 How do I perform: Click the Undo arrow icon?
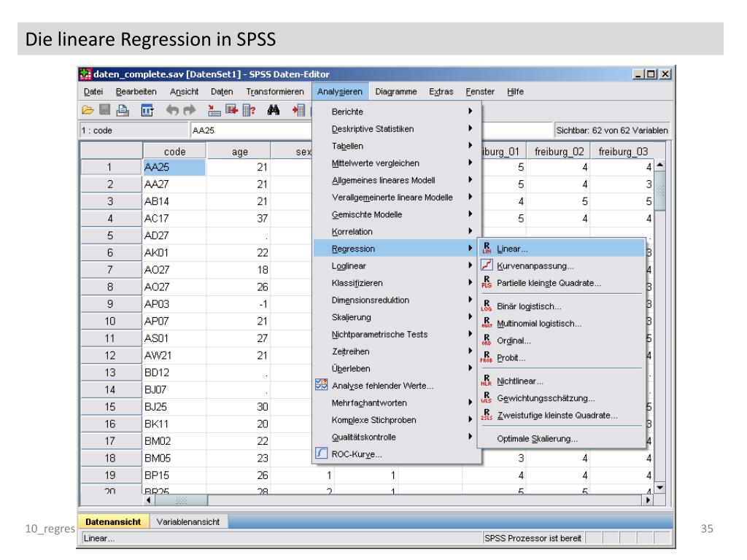172,111
